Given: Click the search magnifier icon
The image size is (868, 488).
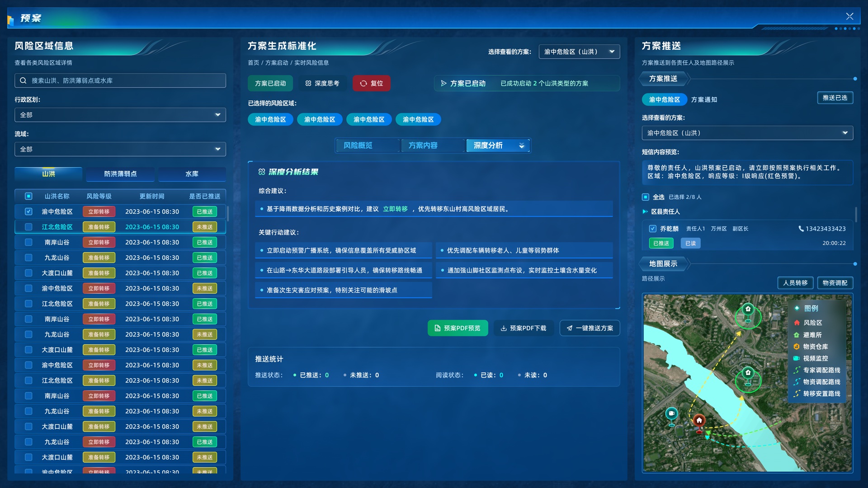Looking at the screenshot, I should coord(23,80).
